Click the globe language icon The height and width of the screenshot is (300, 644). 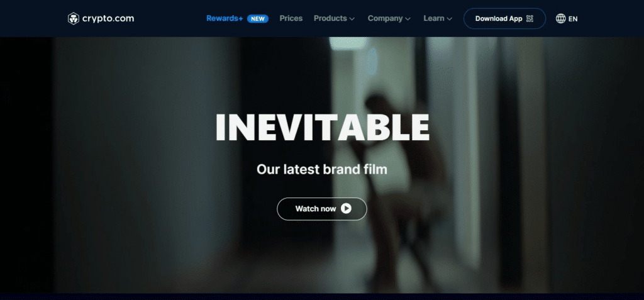click(x=560, y=18)
